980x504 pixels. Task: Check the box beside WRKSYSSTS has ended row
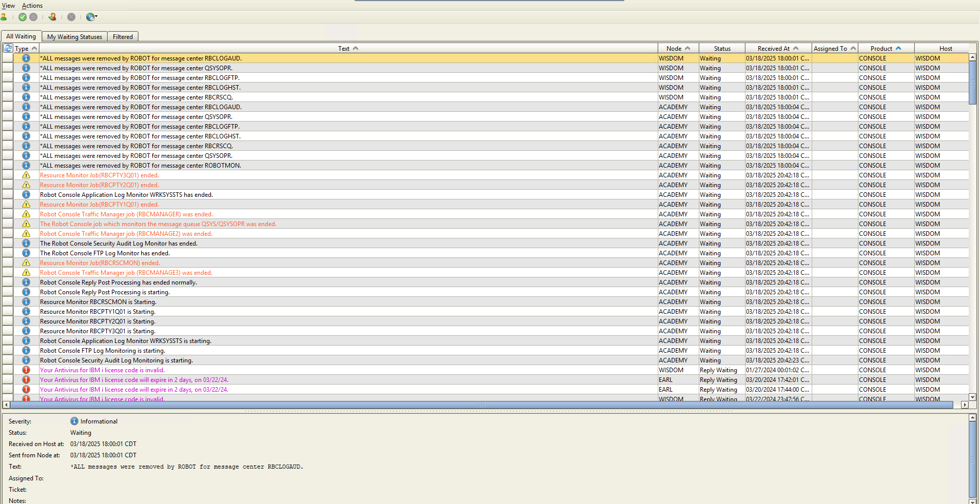(8, 195)
